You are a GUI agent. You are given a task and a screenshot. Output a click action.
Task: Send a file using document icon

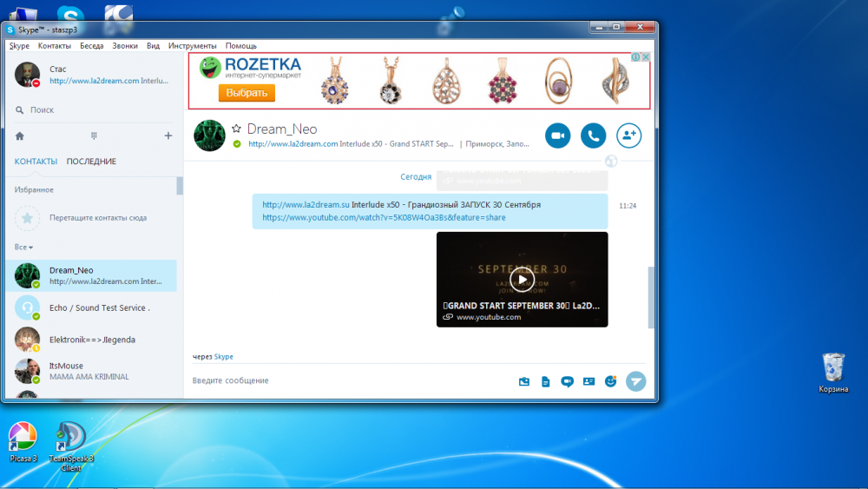point(546,381)
